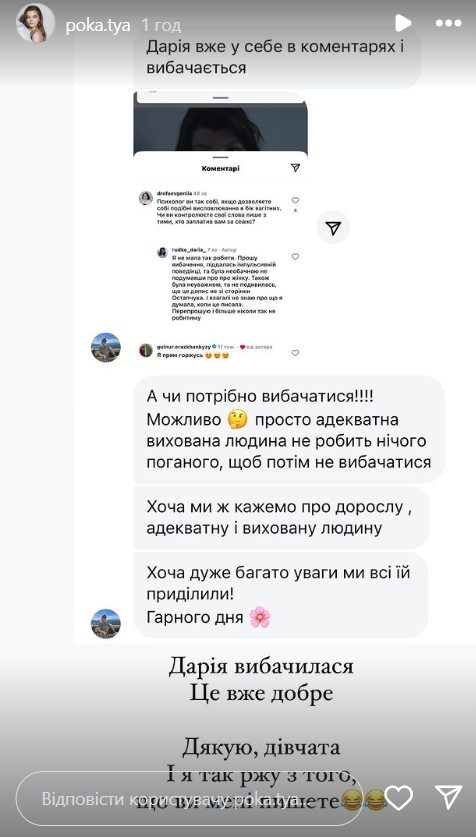Tap the send icon in the Коментарі header
The image size is (476, 837).
pos(296,168)
